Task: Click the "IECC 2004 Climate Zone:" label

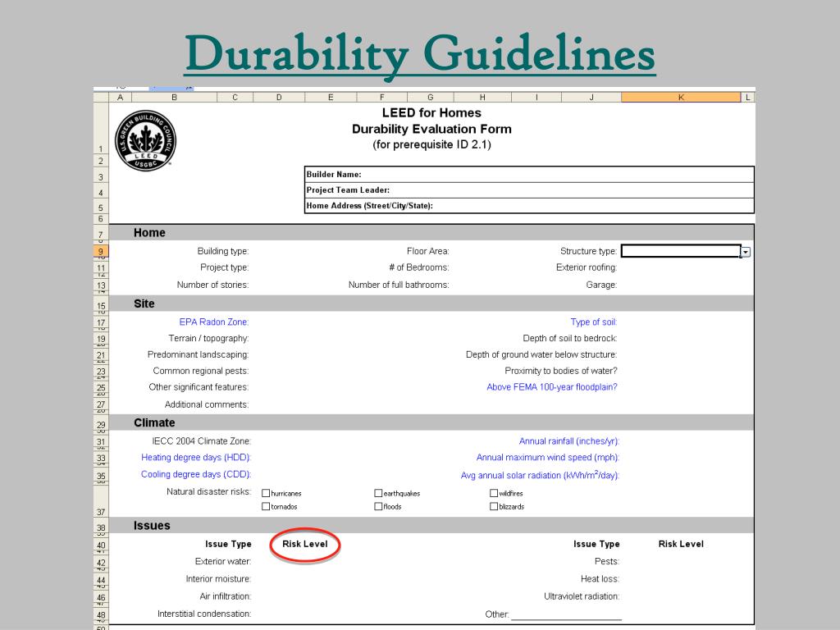Action: click(x=202, y=441)
